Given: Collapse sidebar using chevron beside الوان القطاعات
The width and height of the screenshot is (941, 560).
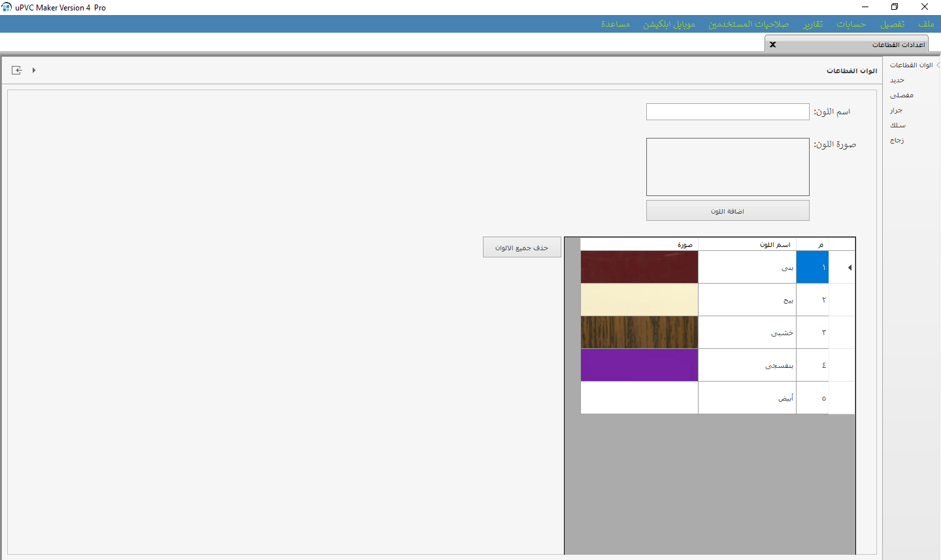Looking at the screenshot, I should [938, 65].
